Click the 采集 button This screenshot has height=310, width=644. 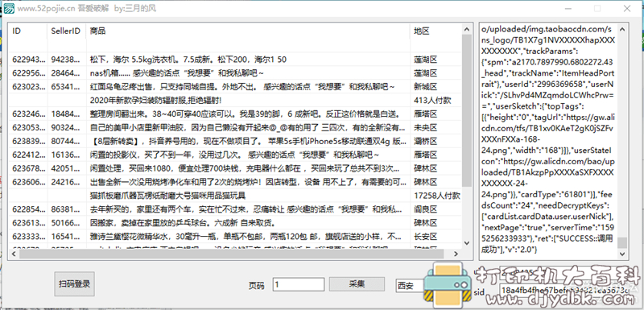357,284
